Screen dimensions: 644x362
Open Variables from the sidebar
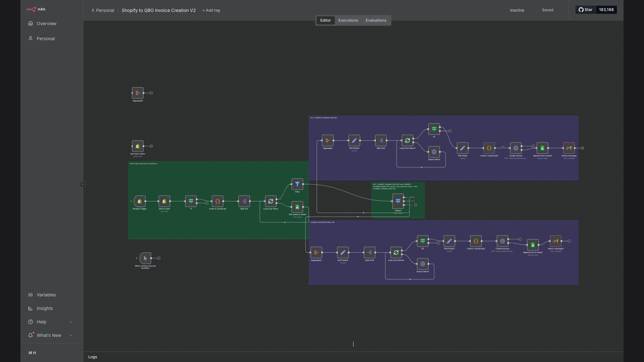pos(46,295)
